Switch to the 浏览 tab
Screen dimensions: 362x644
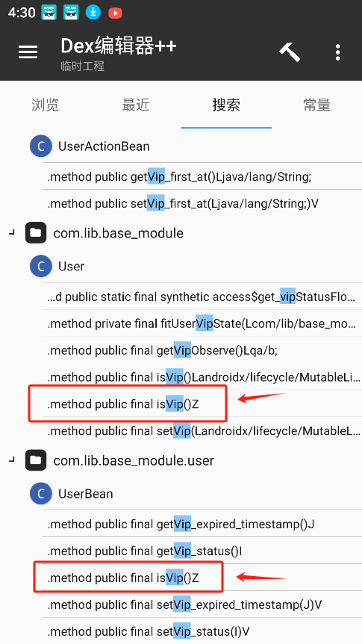click(x=45, y=105)
